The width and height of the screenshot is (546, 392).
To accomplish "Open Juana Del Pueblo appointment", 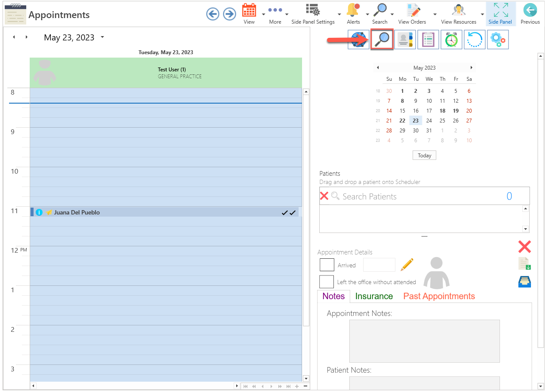I will pyautogui.click(x=164, y=212).
